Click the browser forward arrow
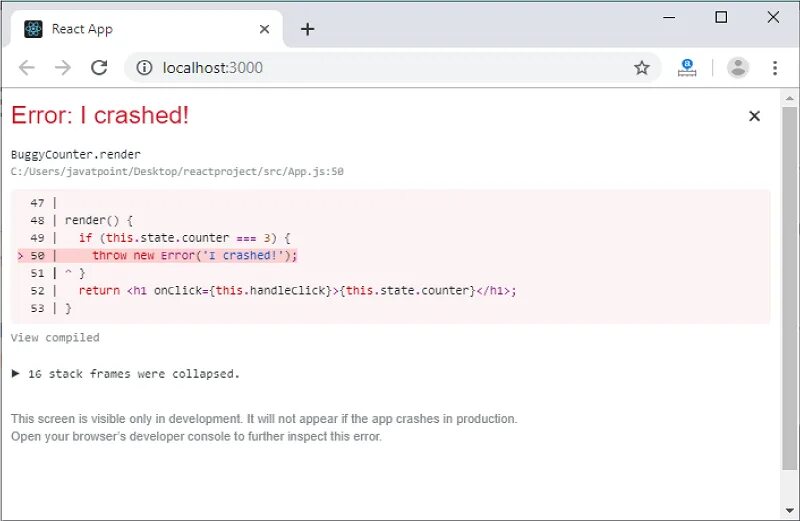 [63, 67]
